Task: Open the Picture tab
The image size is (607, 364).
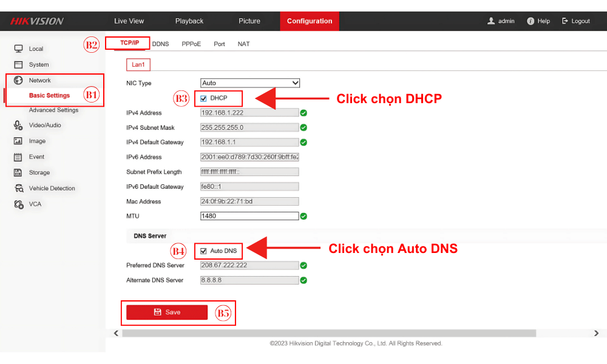Action: tap(249, 21)
